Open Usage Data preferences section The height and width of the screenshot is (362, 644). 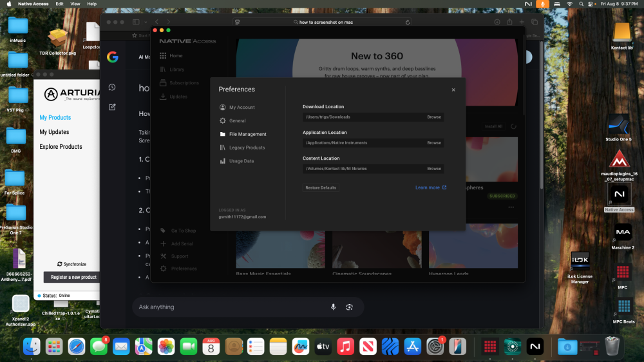[x=236, y=161]
